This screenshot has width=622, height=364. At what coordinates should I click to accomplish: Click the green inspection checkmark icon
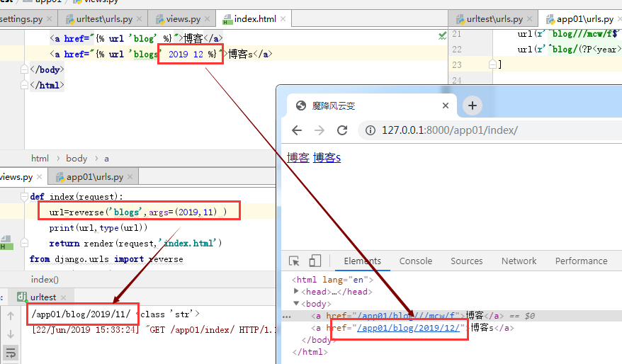click(x=442, y=35)
